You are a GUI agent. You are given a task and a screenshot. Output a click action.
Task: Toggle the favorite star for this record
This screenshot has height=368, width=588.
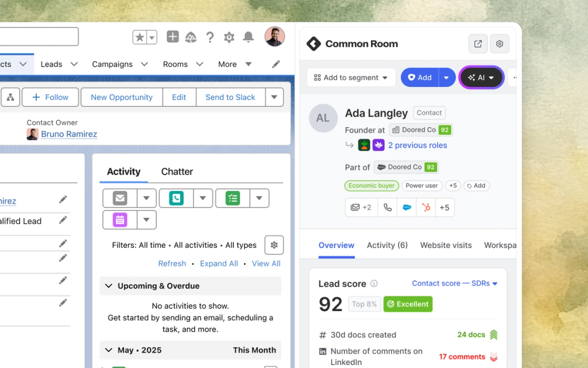[x=140, y=36]
